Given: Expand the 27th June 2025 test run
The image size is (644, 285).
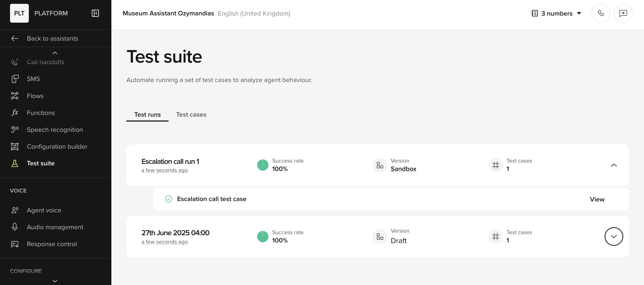Looking at the screenshot, I should coord(613,237).
